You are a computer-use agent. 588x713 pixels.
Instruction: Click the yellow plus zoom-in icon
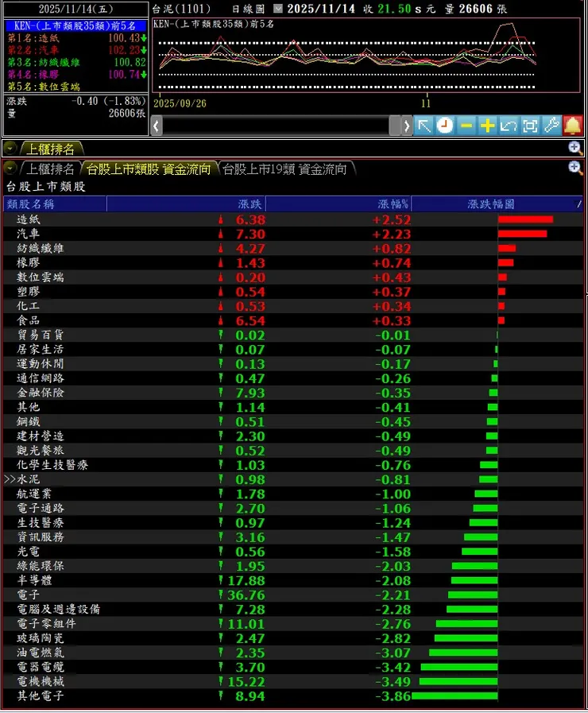[x=487, y=126]
